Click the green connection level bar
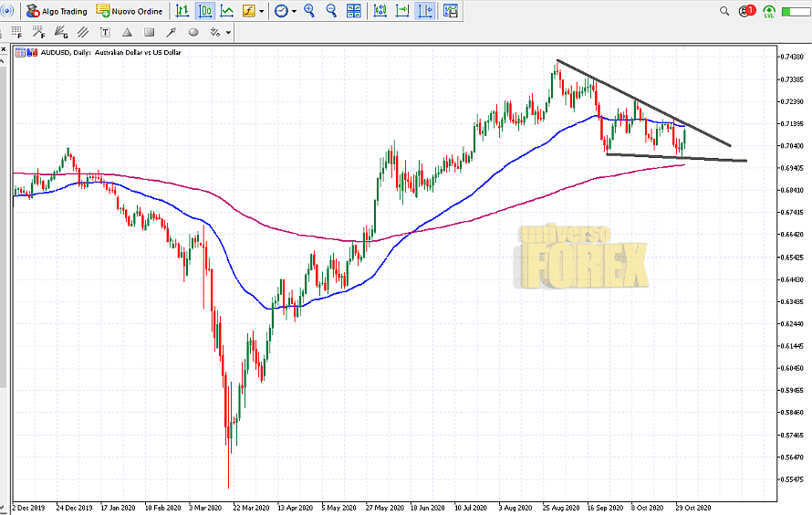The image size is (812, 515). 796,11
